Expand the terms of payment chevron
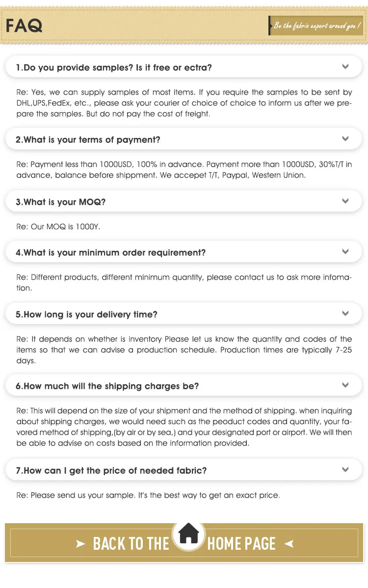Image resolution: width=368 pixels, height=588 pixels. pyautogui.click(x=345, y=139)
